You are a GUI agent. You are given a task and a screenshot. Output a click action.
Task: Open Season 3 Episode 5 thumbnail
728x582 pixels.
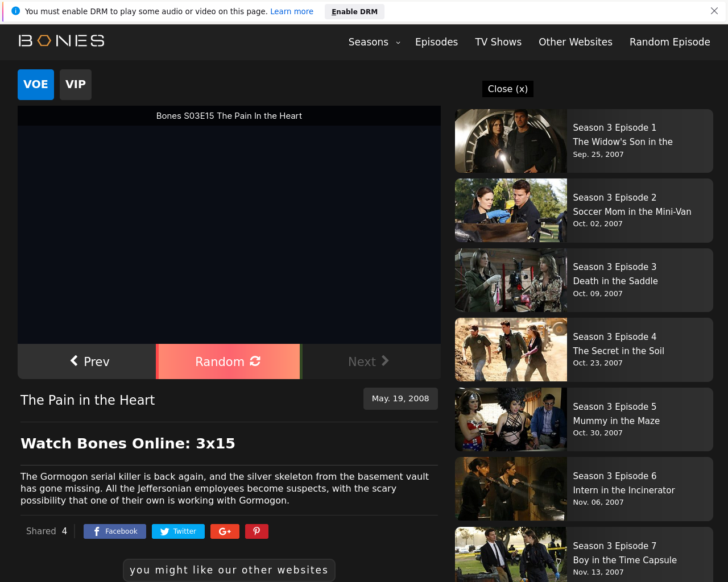pyautogui.click(x=511, y=419)
